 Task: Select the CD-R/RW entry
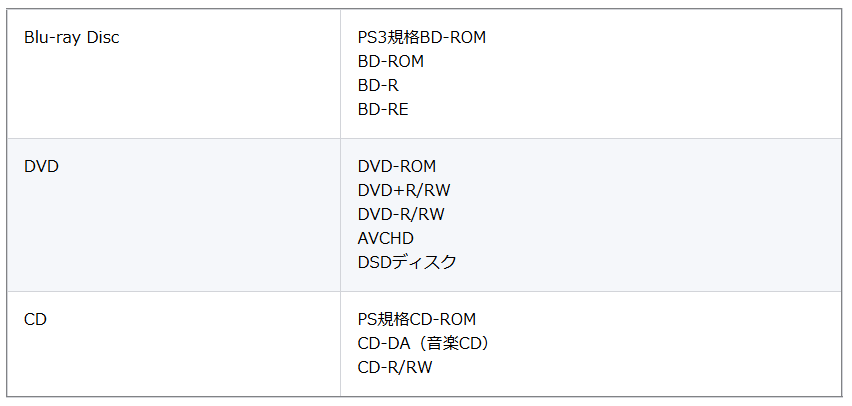click(395, 367)
